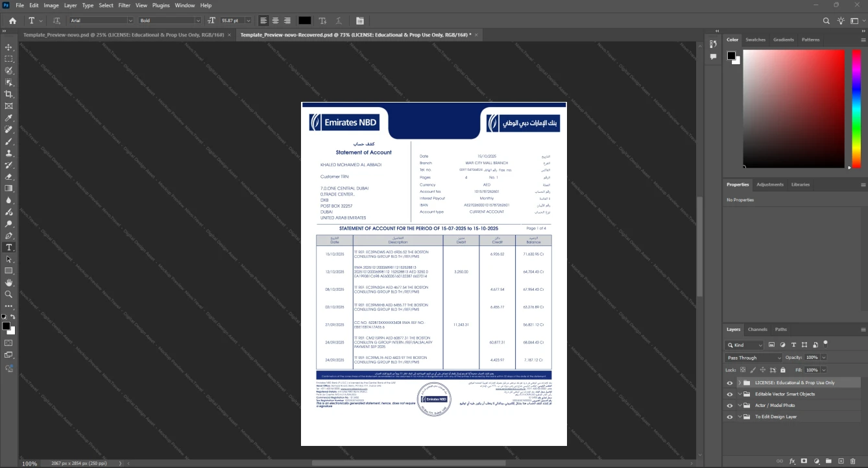Open the Fill dropdown arrow
This screenshot has height=468, width=868.
pos(824,370)
